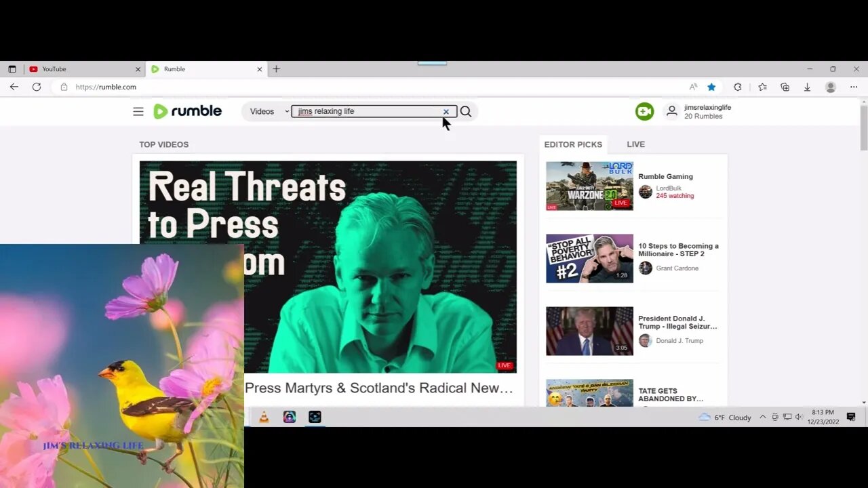Image resolution: width=868 pixels, height=488 pixels.
Task: Open President Donald J. Trump - Illegal Seizur title
Action: [x=677, y=322]
